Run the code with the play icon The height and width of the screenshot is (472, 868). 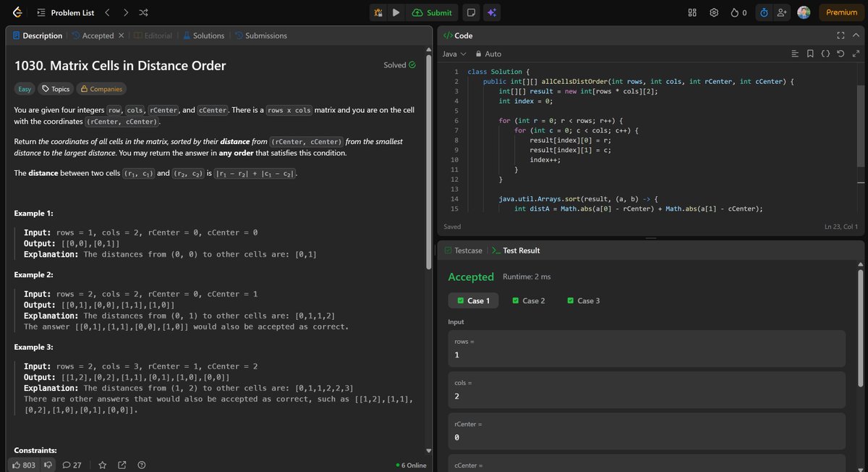[x=396, y=12]
